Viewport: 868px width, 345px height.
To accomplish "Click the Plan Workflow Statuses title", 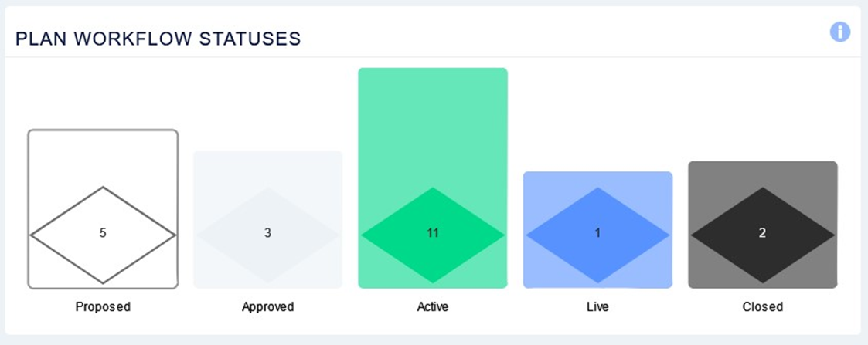I will coord(158,39).
